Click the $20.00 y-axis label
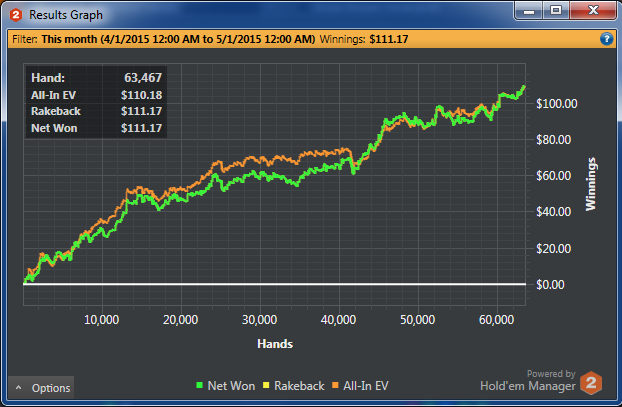 (553, 248)
